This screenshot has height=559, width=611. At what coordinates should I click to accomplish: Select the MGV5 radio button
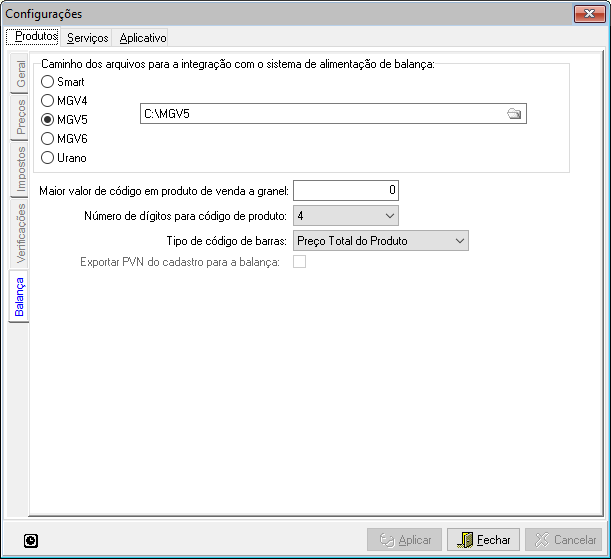click(x=47, y=119)
